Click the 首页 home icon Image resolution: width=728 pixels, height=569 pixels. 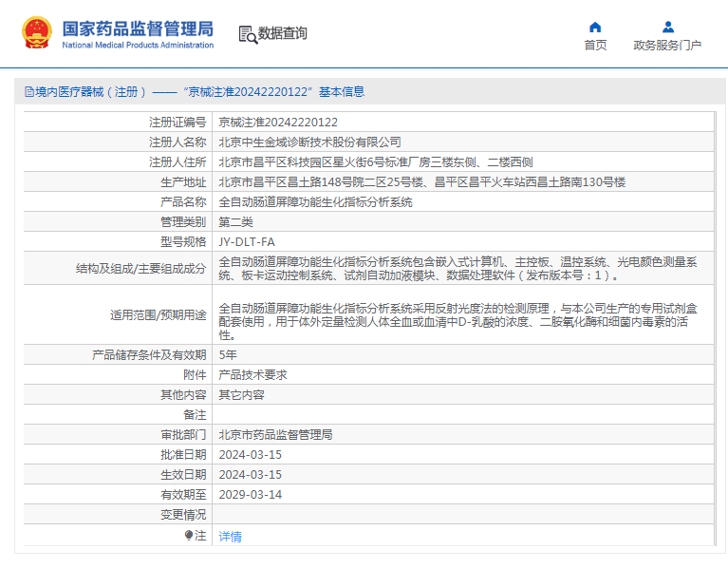[x=595, y=28]
